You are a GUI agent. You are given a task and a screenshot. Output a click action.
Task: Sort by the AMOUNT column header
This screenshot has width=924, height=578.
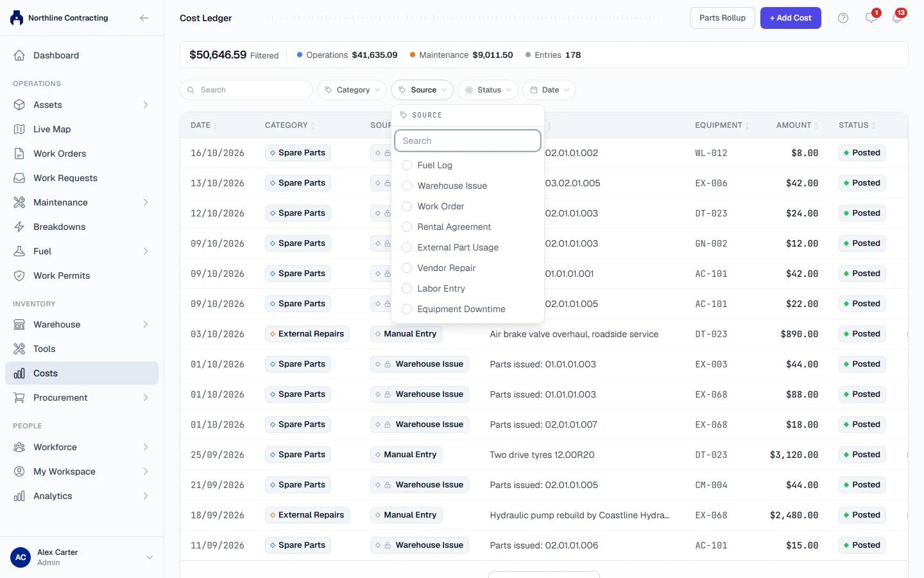(x=797, y=125)
